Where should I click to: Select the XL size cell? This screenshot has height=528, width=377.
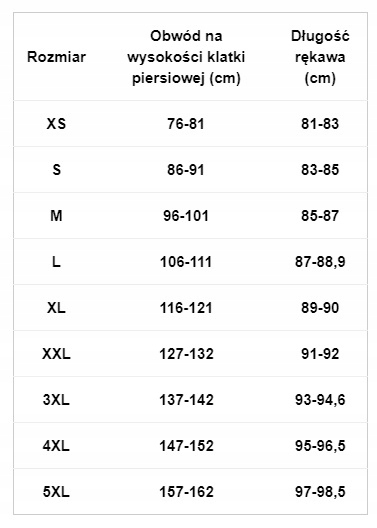[56, 308]
